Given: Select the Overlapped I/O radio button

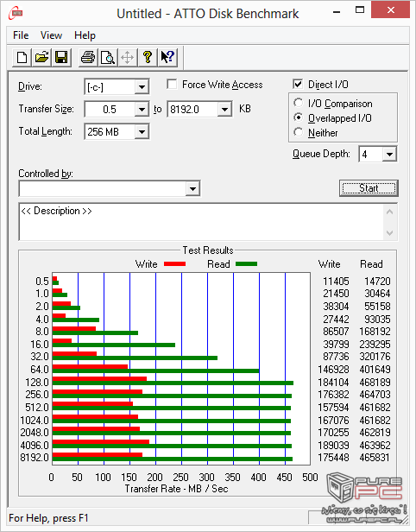Looking at the screenshot, I should 299,117.
